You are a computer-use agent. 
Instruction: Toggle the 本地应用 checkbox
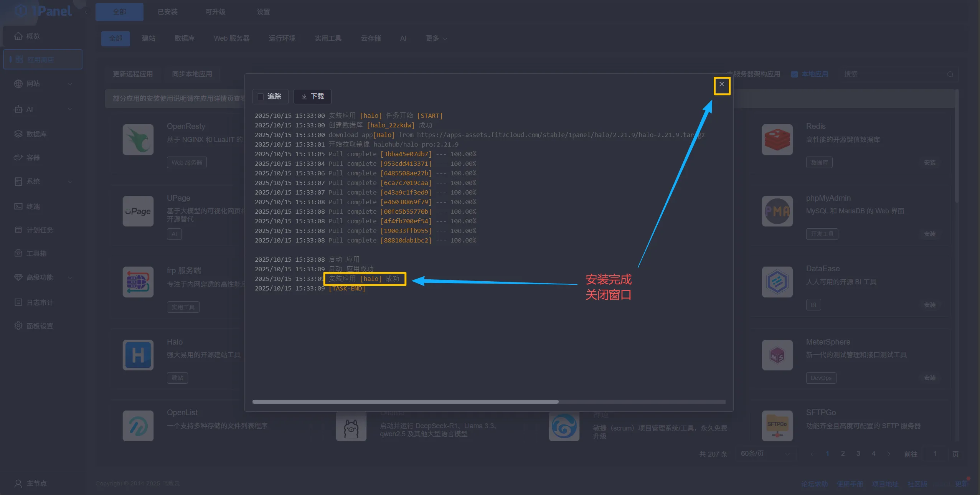(794, 74)
